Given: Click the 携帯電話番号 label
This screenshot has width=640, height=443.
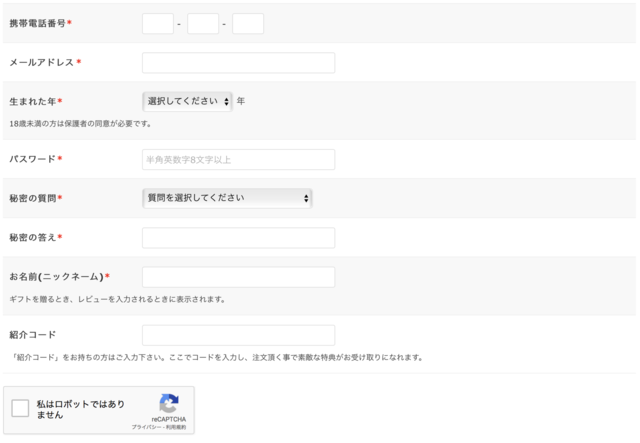Looking at the screenshot, I should pos(38,23).
